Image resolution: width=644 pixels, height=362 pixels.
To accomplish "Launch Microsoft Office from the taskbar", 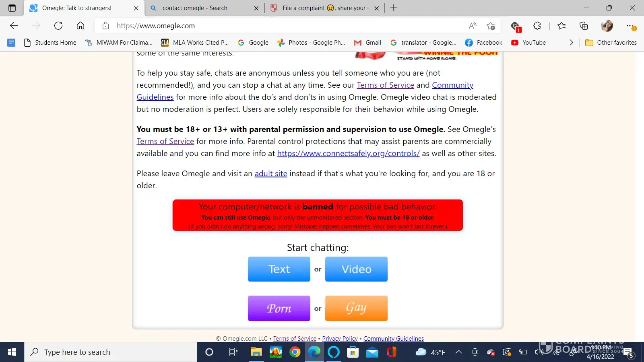I will click(x=392, y=352).
